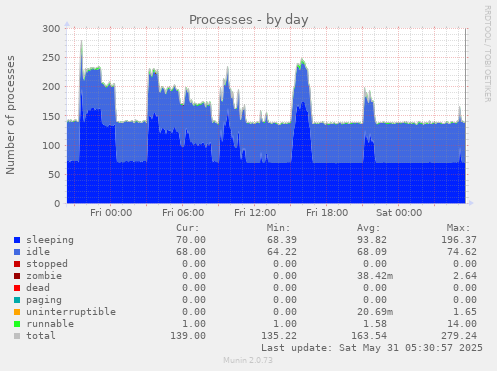Click the 'Number of processes' axis label
The image size is (497, 371).
10,115
